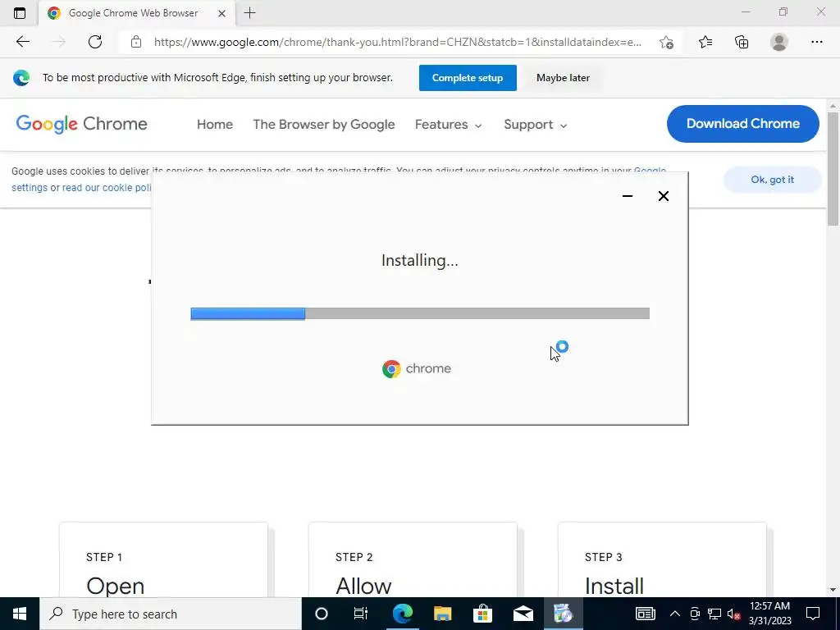
Task: Open Mail app from taskbar
Action: 523,614
